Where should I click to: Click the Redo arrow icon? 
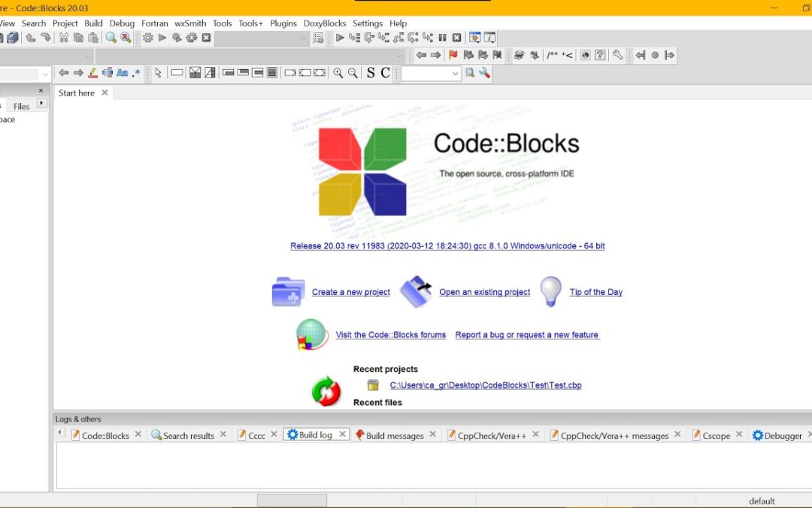pyautogui.click(x=46, y=38)
